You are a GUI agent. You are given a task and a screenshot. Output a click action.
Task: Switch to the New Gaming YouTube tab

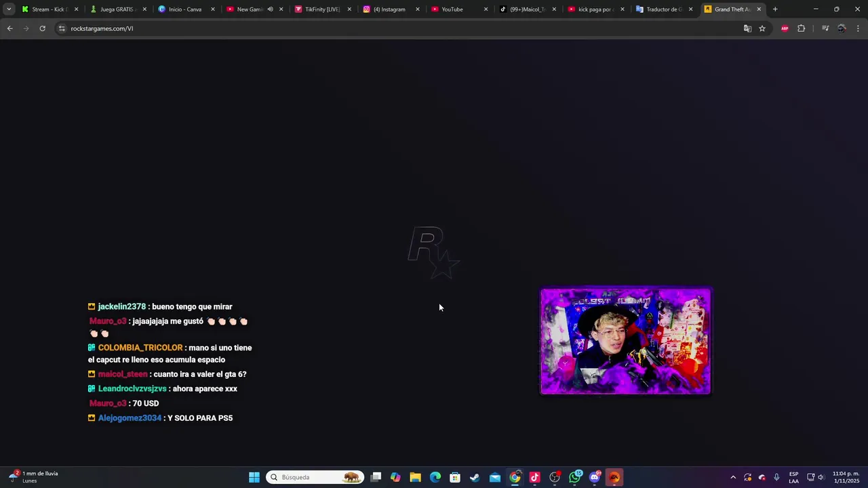click(248, 9)
